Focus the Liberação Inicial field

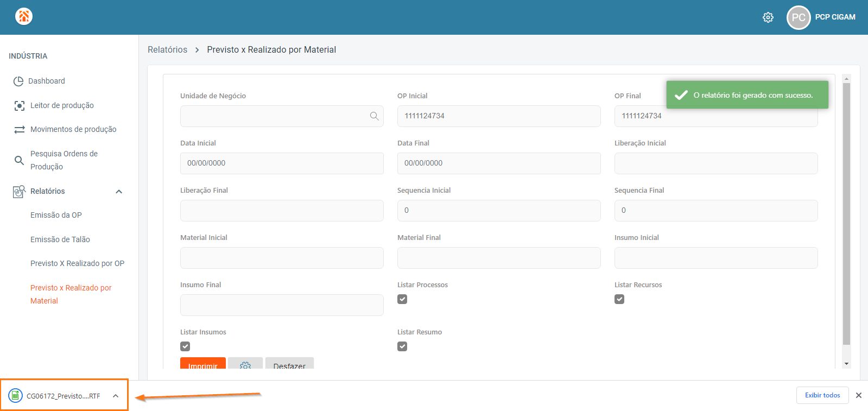point(716,163)
